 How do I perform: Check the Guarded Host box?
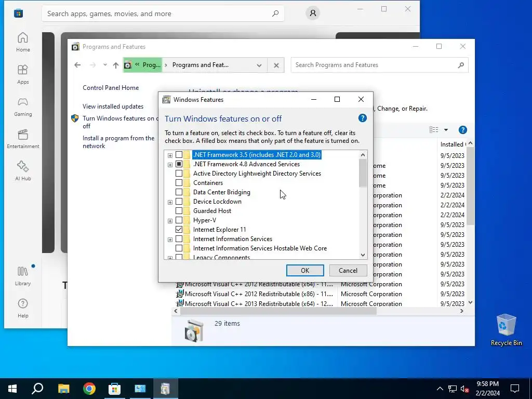pyautogui.click(x=179, y=211)
